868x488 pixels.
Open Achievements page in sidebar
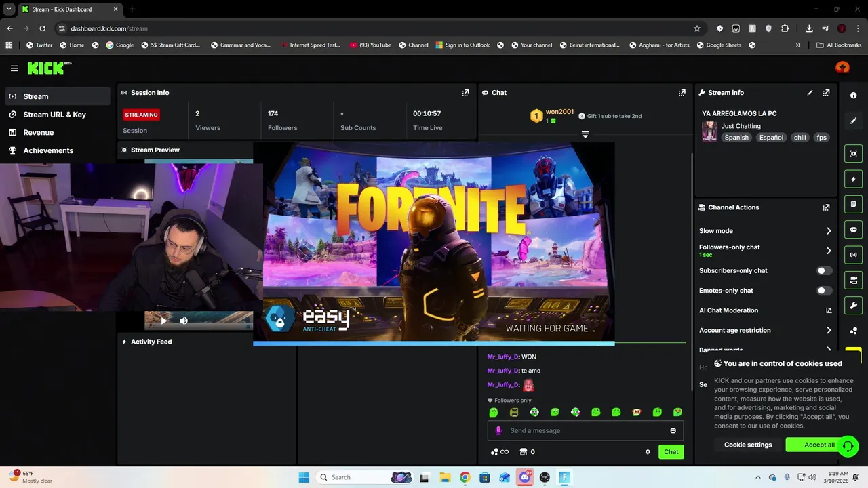click(x=58, y=150)
